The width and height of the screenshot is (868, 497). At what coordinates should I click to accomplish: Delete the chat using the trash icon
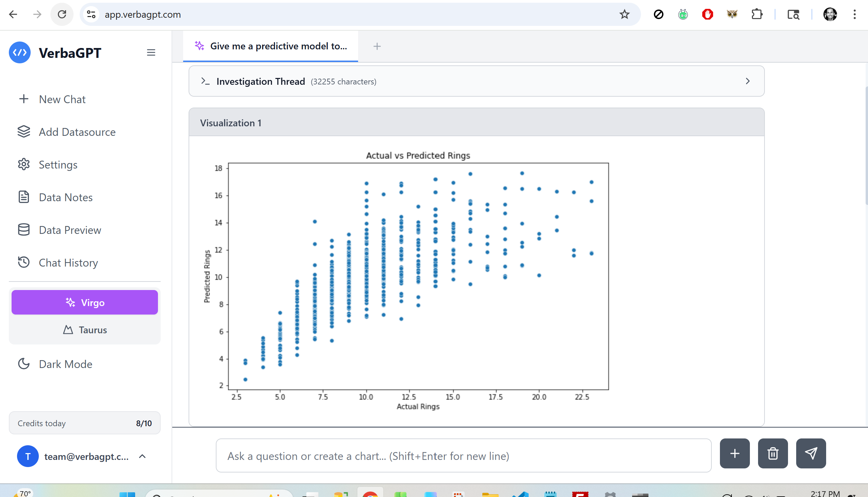pos(773,453)
